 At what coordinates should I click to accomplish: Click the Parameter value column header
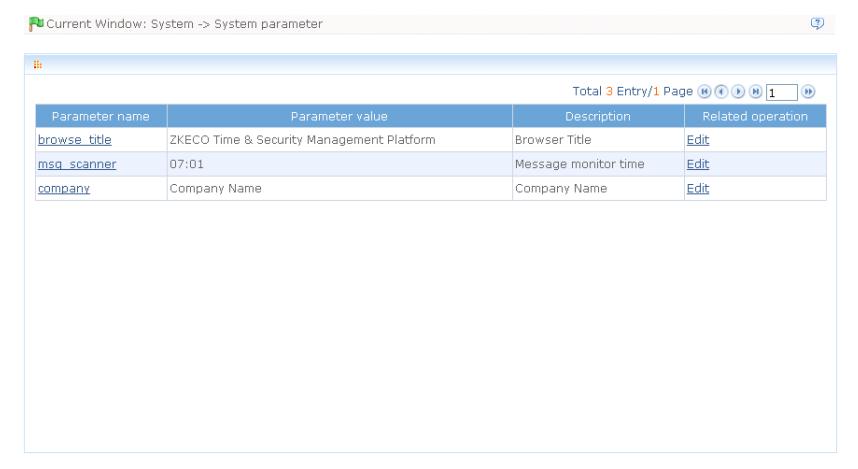pyautogui.click(x=339, y=116)
